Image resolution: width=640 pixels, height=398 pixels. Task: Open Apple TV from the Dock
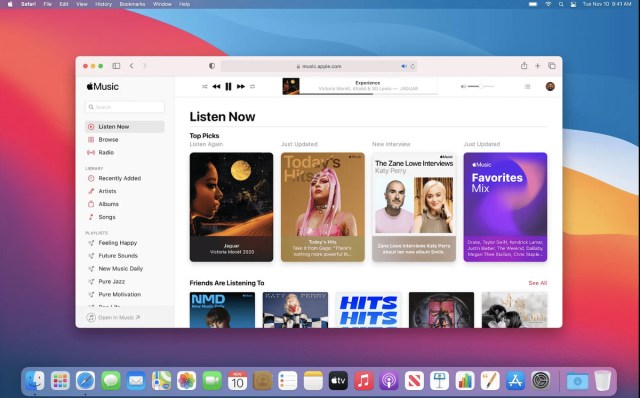(x=338, y=381)
